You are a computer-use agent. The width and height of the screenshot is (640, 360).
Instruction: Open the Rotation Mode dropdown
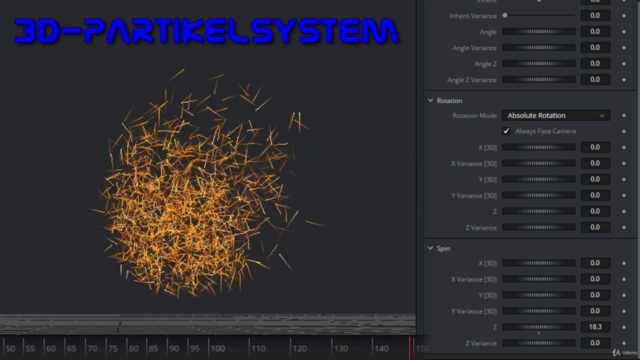pyautogui.click(x=556, y=116)
